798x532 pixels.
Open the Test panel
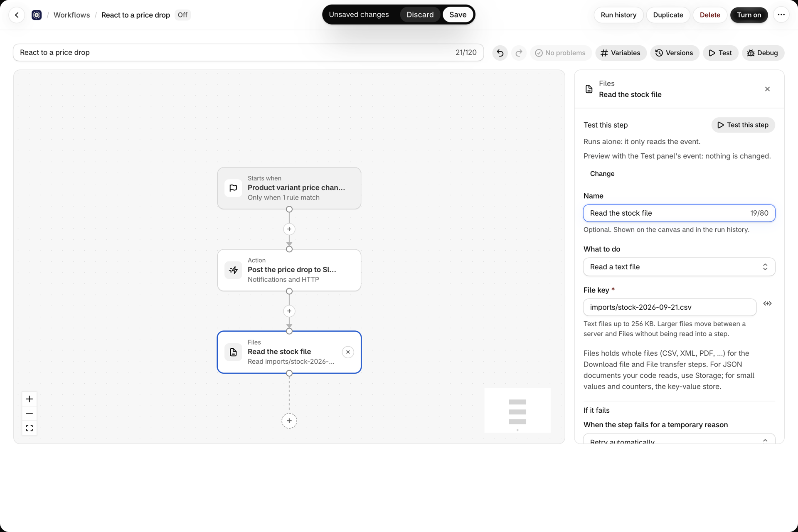[x=720, y=53]
